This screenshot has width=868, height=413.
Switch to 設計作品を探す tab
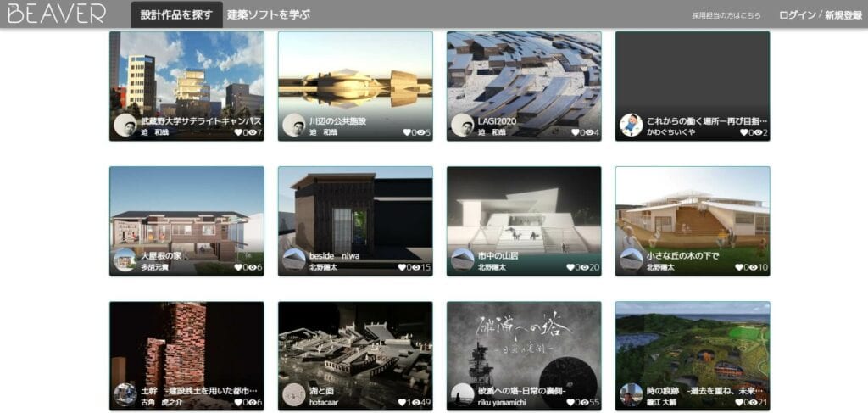[176, 15]
